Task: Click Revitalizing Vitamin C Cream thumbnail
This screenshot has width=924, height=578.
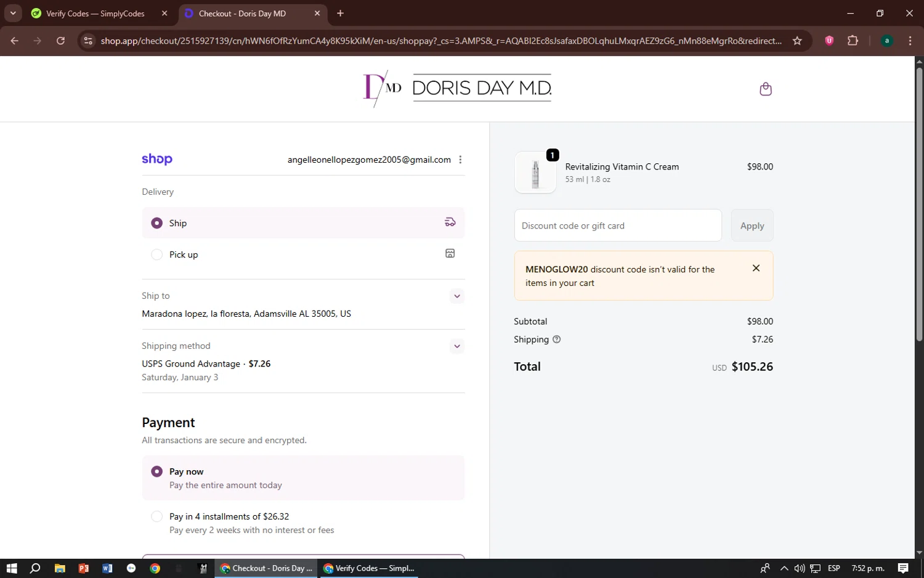Action: click(535, 173)
